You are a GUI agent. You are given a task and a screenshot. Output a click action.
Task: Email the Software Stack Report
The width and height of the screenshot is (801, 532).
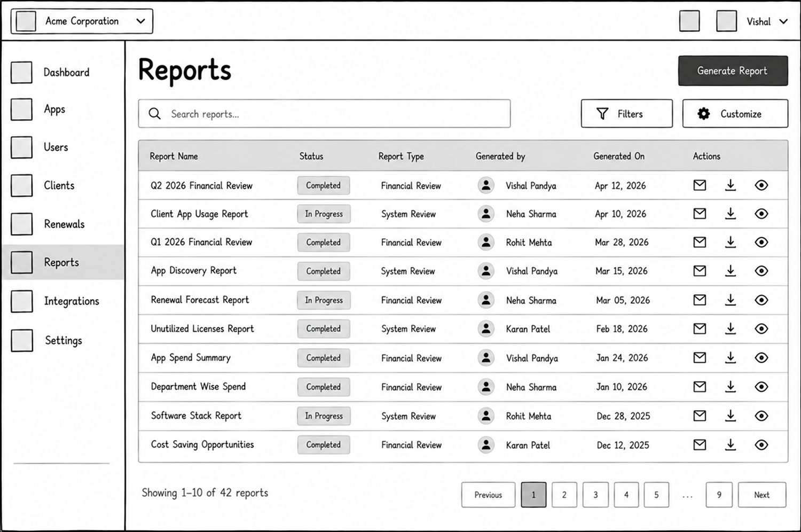[700, 416]
